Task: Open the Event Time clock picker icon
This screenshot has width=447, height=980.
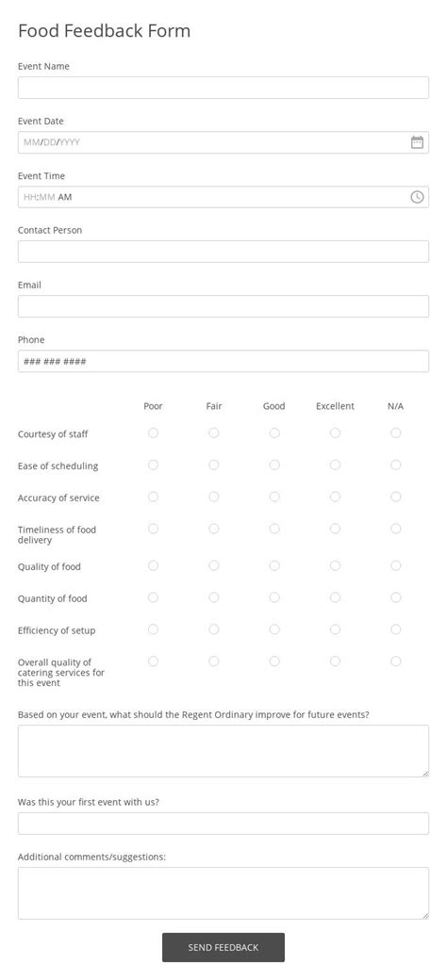Action: (417, 197)
